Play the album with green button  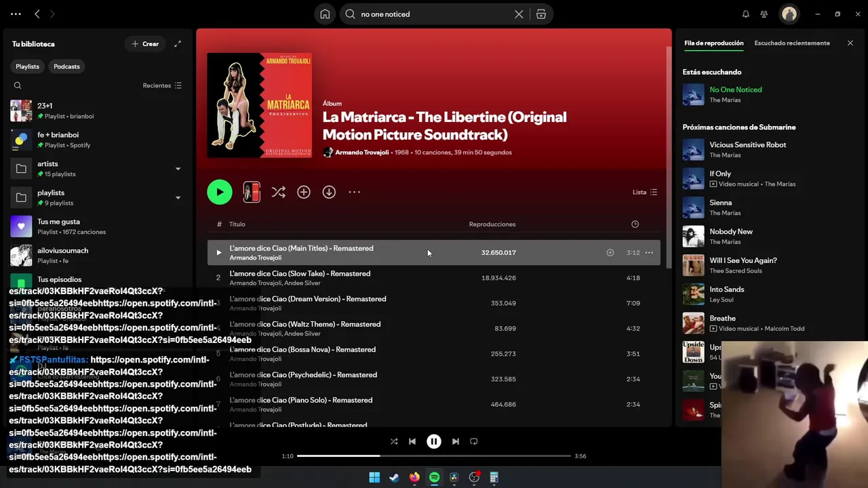(220, 192)
